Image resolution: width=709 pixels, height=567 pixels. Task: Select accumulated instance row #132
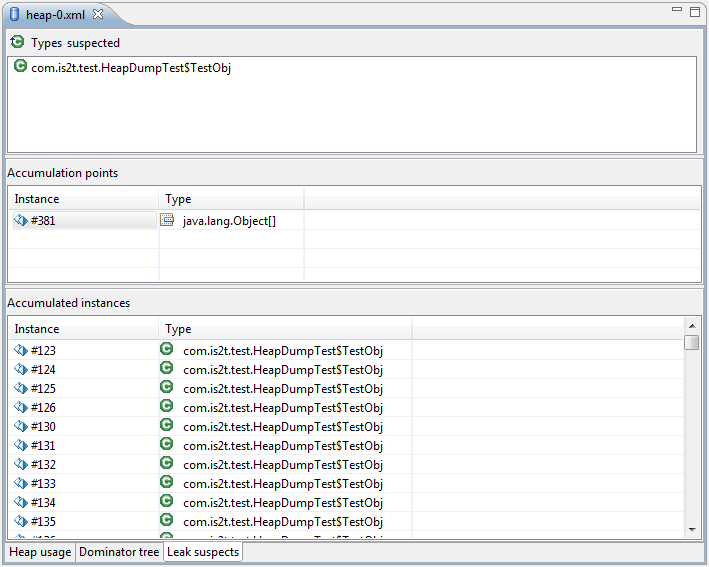pyautogui.click(x=43, y=465)
